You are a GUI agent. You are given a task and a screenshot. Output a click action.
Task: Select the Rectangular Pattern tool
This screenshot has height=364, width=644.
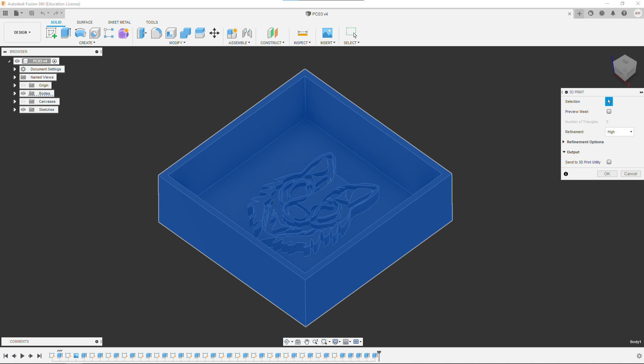tap(109, 33)
